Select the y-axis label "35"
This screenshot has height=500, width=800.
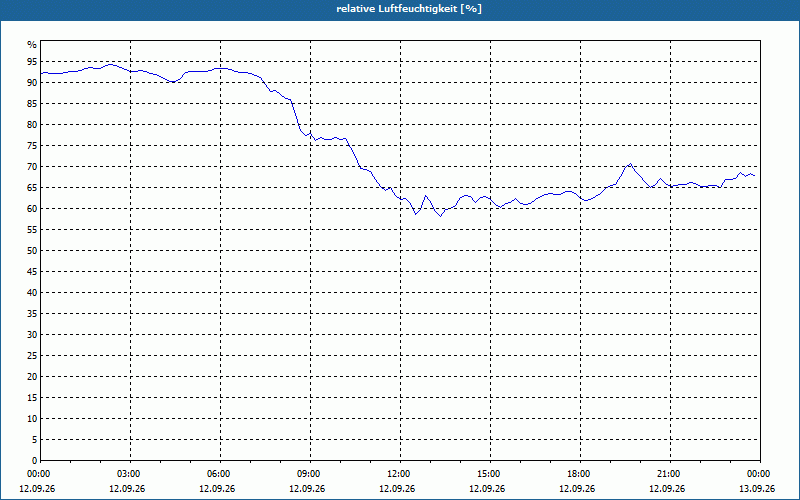tap(32, 314)
